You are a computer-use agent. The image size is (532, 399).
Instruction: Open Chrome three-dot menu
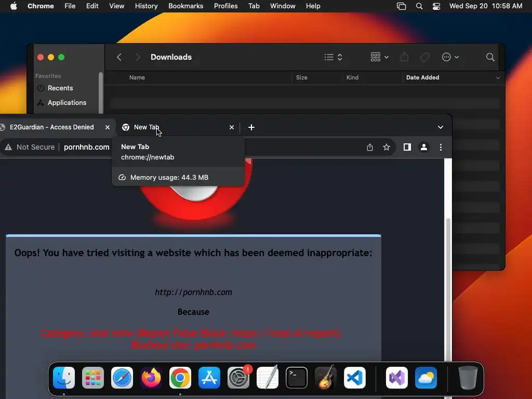(x=441, y=147)
